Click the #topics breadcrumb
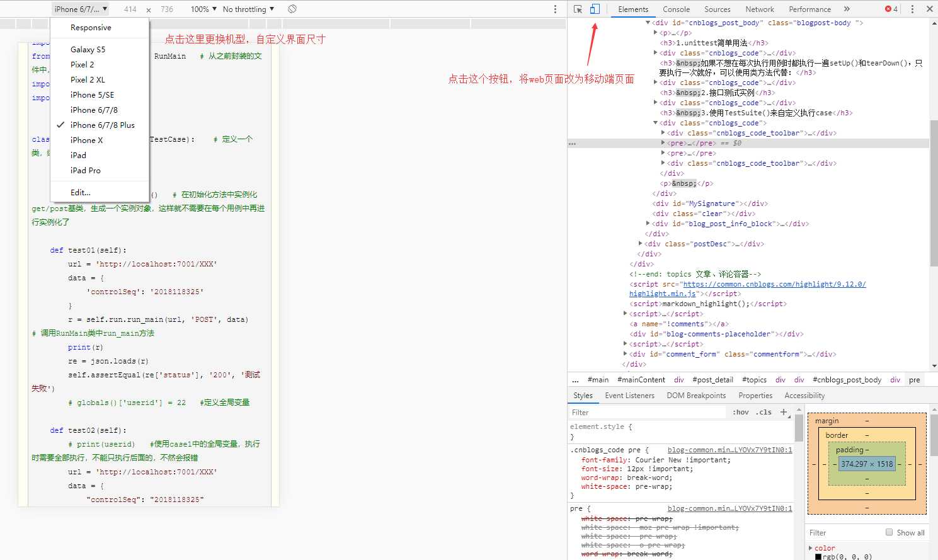 click(x=754, y=380)
